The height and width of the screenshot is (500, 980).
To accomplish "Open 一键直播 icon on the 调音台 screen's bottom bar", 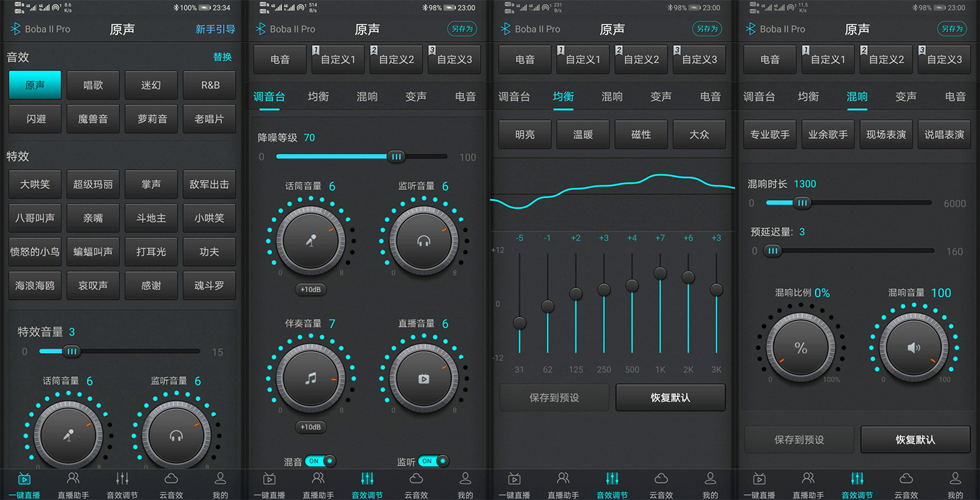I will point(269,479).
